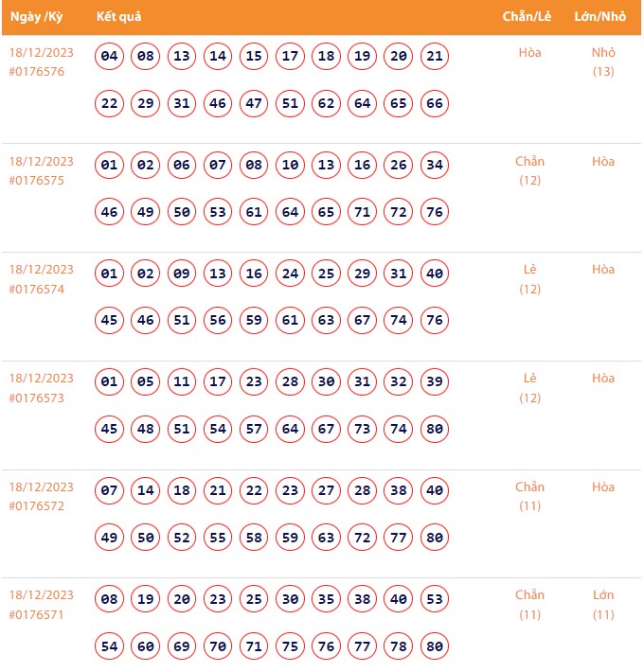
Task: Open draw ID #0176573
Action: coord(37,398)
